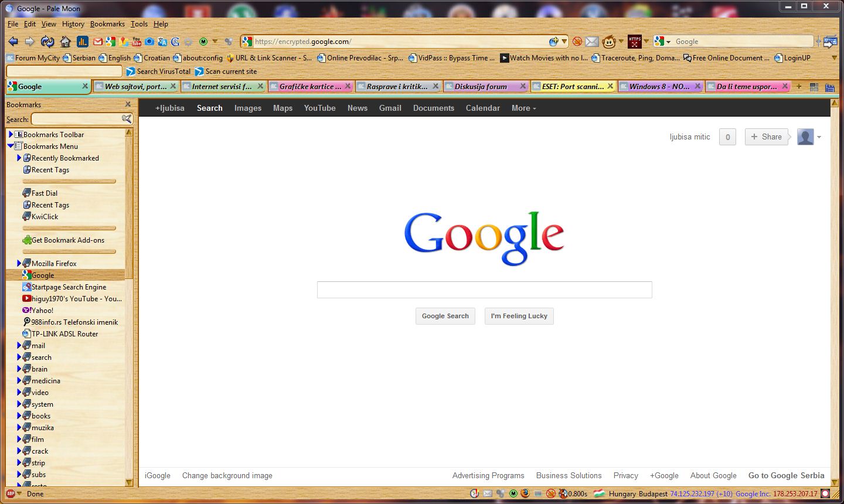Viewport: 844px width, 504px height.
Task: Show more bookmarks toolbar overflow arrow
Action: [x=835, y=58]
